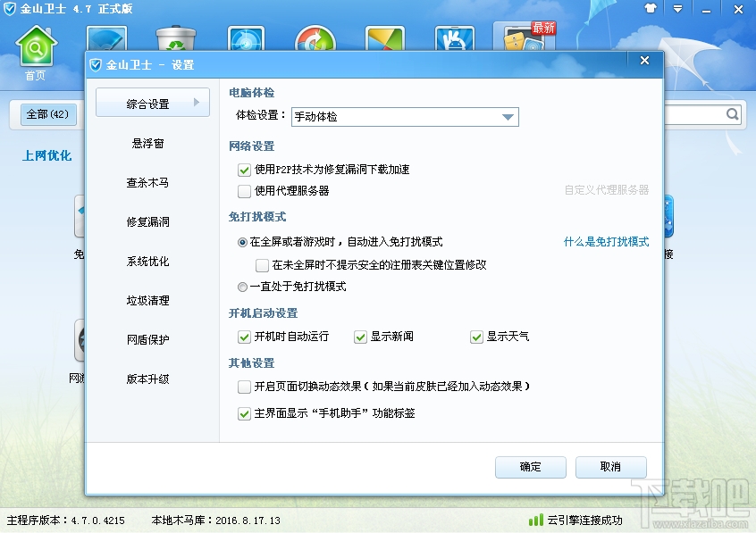This screenshot has height=533, width=756.
Task: Open the radar scan toolbar icon
Action: [x=246, y=38]
